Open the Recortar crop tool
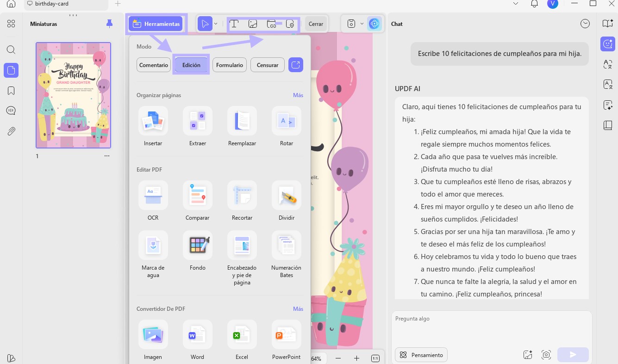The image size is (618, 364). [x=242, y=196]
